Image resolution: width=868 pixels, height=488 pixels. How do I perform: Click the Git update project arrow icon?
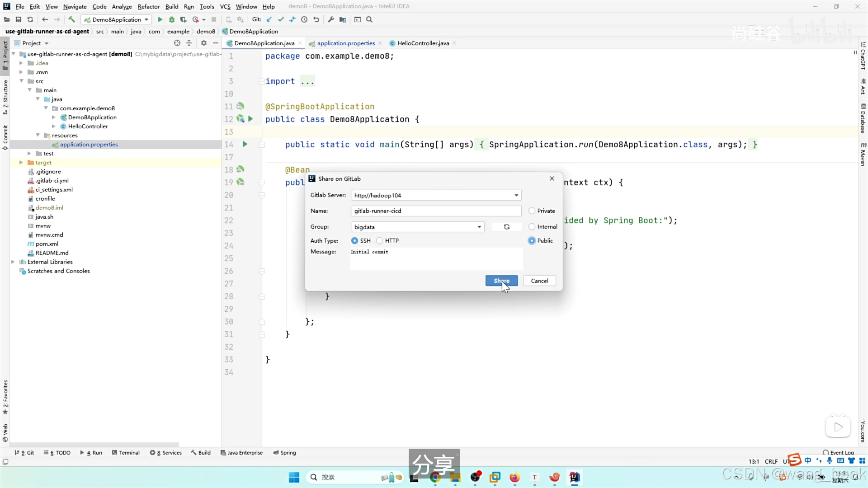pos(269,19)
